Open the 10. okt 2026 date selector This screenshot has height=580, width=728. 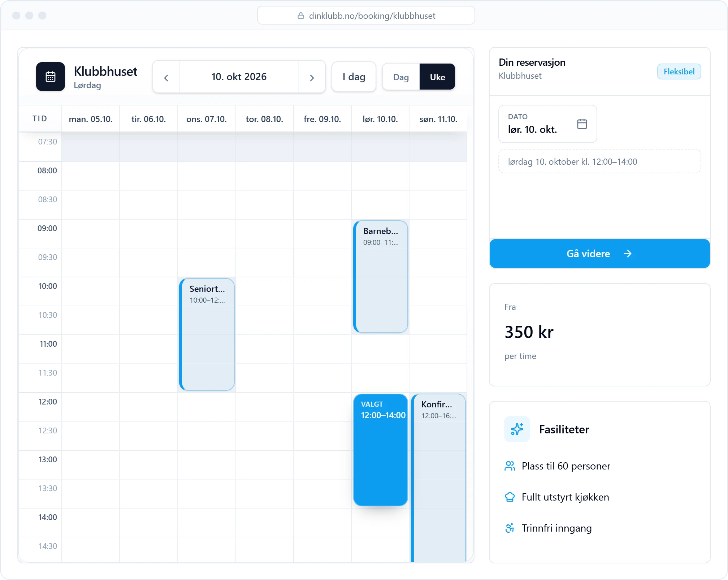point(239,77)
